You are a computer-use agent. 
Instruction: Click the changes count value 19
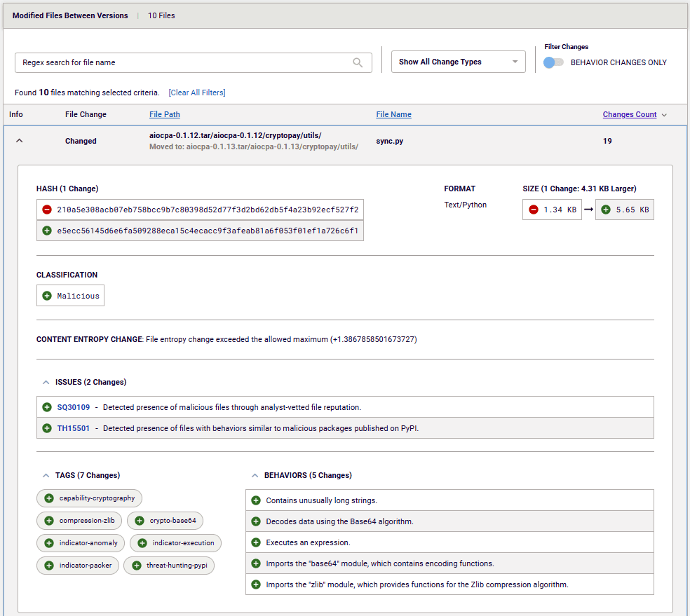607,141
